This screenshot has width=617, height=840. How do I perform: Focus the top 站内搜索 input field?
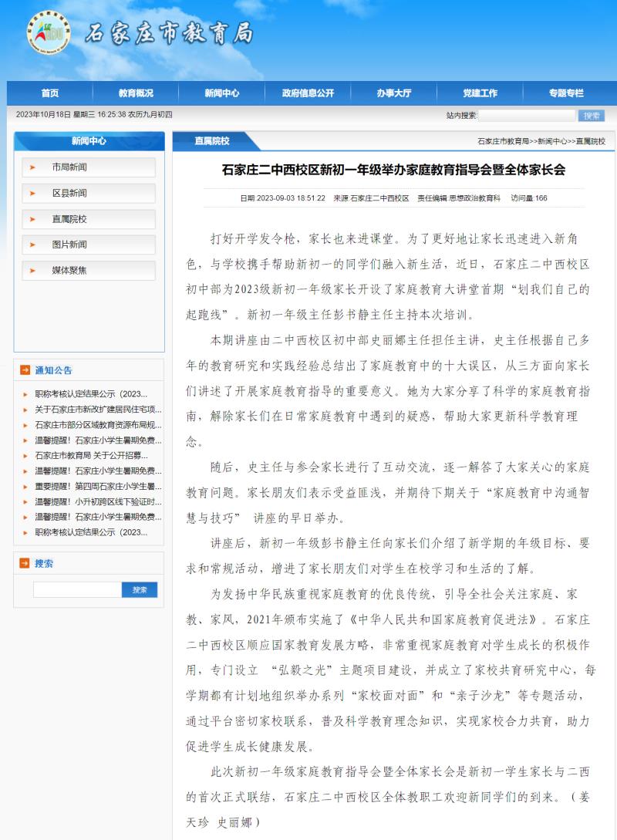click(x=527, y=116)
